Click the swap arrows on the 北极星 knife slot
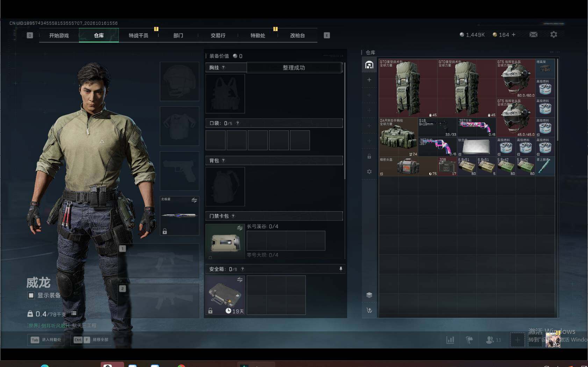Image resolution: width=588 pixels, height=367 pixels. click(x=194, y=200)
